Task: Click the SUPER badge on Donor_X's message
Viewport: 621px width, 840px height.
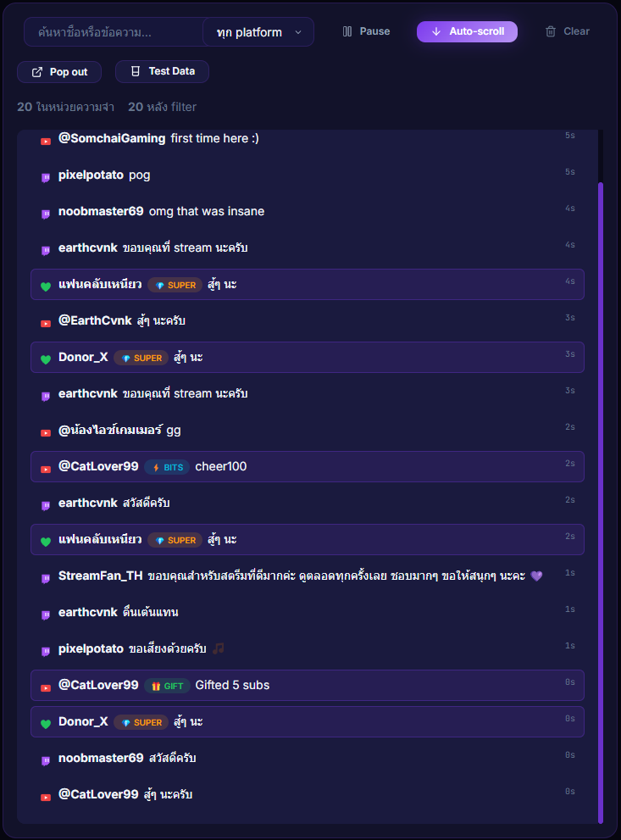Action: [141, 357]
